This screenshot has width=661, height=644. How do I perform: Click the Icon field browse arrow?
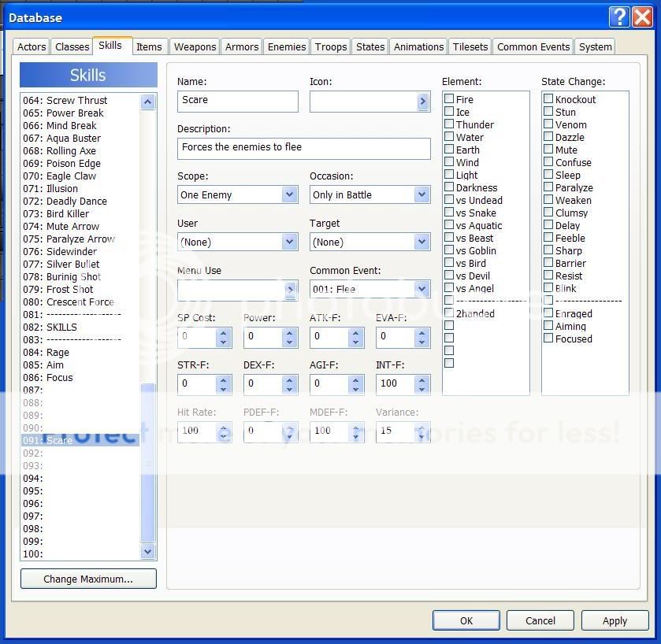422,102
